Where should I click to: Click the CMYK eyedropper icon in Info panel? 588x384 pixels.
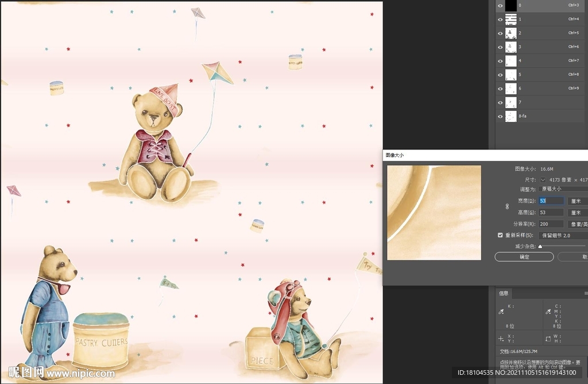(x=548, y=311)
